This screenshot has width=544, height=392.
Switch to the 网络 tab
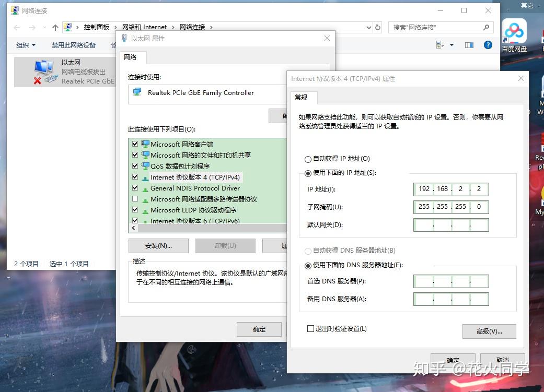click(132, 57)
